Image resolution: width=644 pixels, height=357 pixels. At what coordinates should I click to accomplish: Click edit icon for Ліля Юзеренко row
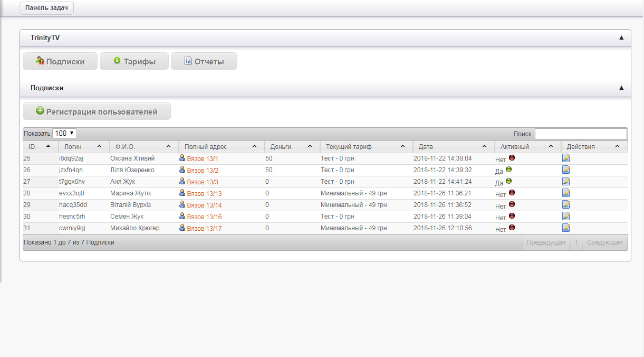coord(566,170)
